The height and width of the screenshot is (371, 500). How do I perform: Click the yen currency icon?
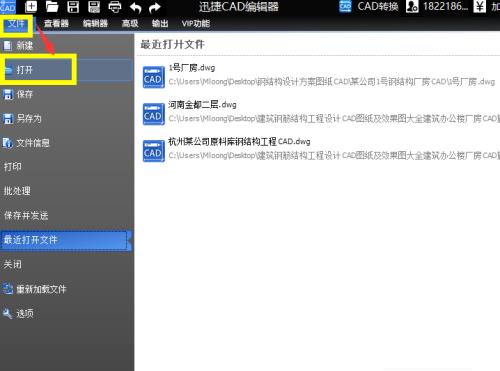[480, 6]
